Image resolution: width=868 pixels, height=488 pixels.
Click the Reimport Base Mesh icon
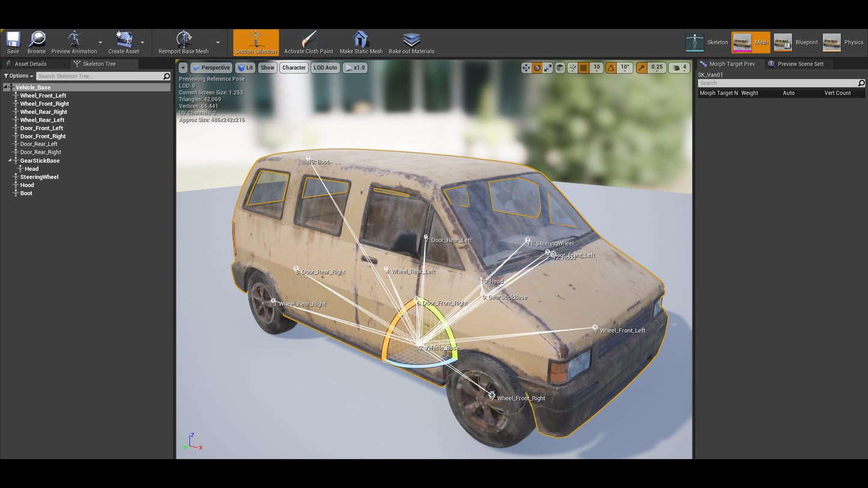click(184, 40)
